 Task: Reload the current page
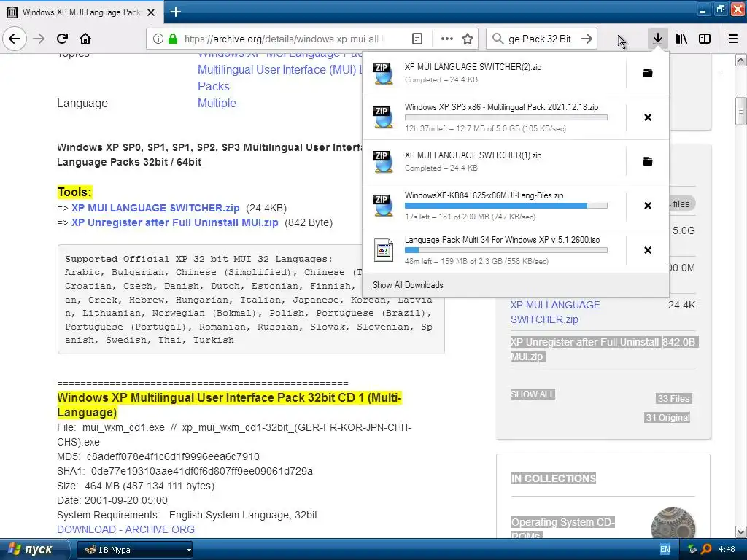click(62, 39)
